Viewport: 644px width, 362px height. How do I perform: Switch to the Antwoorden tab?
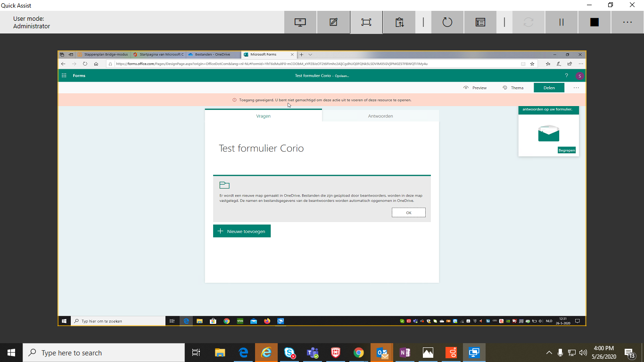coord(380,116)
